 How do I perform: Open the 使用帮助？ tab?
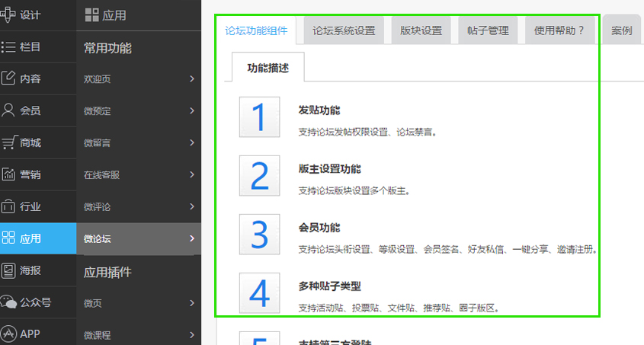pos(559,31)
